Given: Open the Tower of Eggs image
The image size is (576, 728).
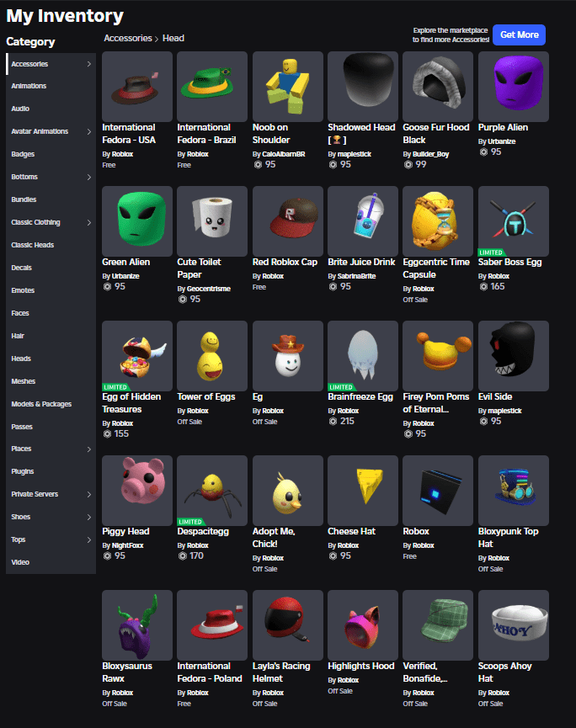Looking at the screenshot, I should (212, 356).
